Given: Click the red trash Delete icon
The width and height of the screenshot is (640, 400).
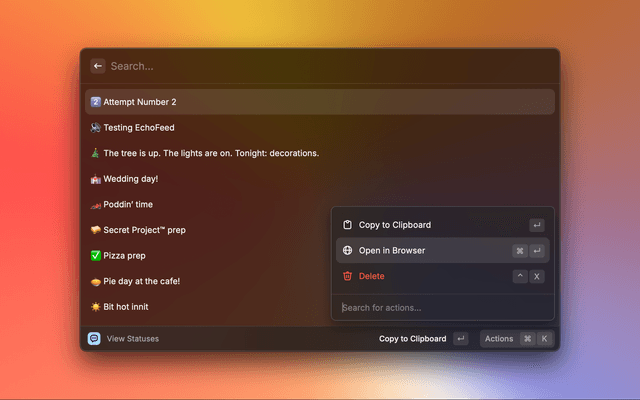Looking at the screenshot, I should [x=347, y=276].
